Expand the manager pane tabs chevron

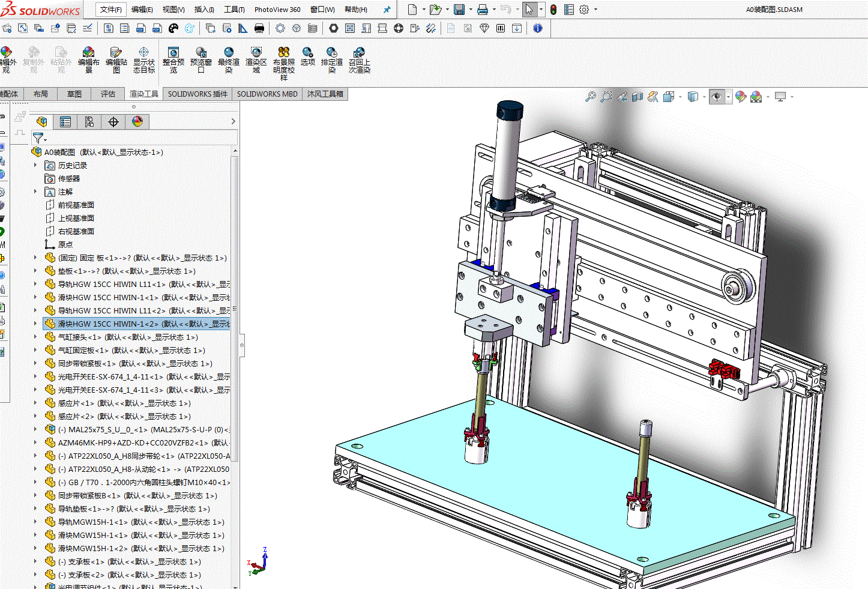tap(234, 121)
